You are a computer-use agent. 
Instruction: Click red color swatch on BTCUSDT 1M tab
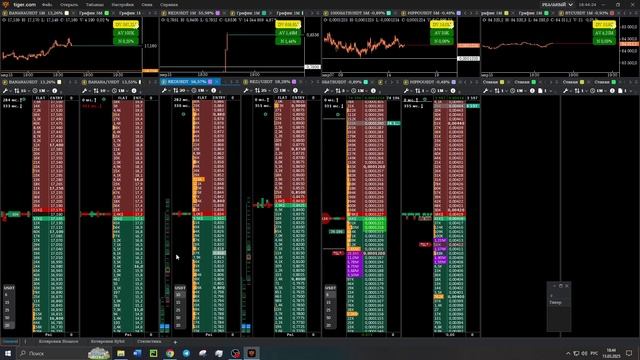(612, 13)
